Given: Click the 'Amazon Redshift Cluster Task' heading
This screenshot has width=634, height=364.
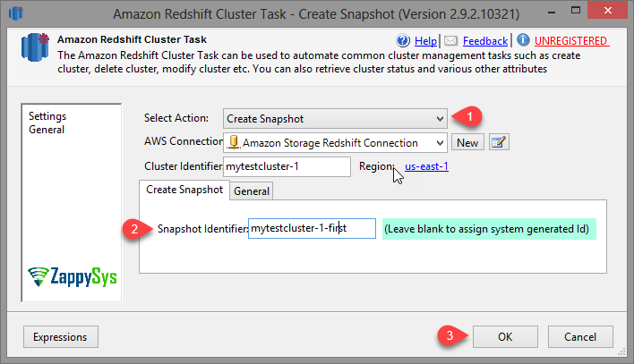Looking at the screenshot, I should (132, 39).
